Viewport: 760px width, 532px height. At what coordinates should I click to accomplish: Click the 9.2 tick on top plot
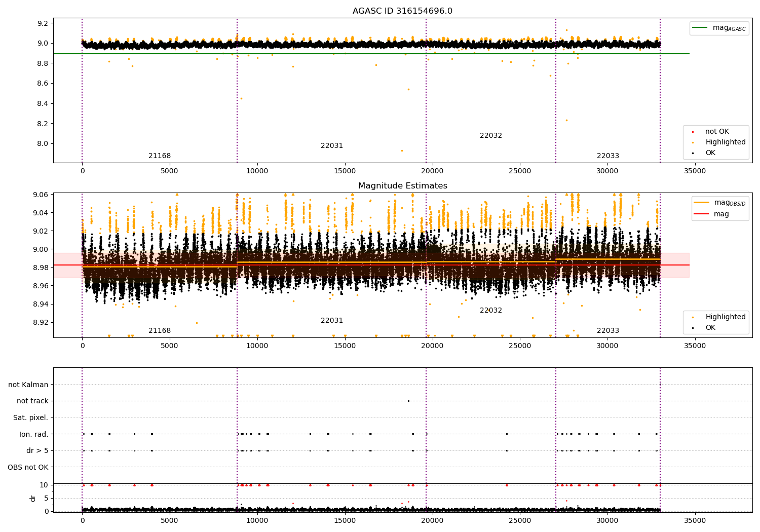point(43,23)
